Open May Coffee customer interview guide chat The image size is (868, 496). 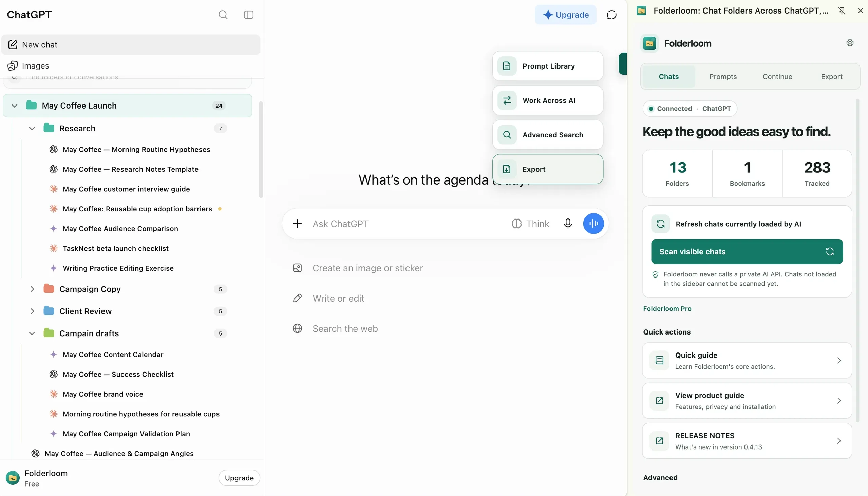tap(126, 189)
